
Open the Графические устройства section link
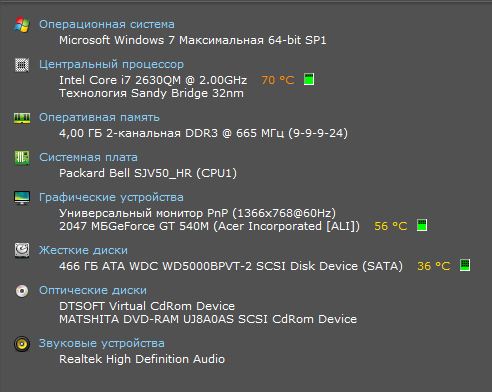111,197
